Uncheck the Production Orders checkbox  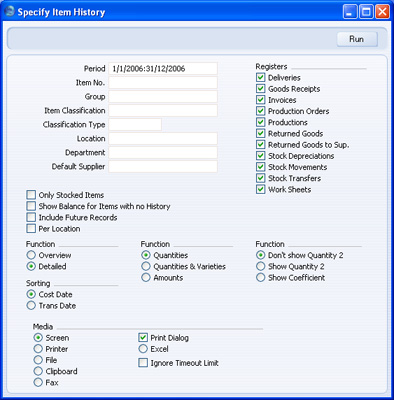(260, 111)
